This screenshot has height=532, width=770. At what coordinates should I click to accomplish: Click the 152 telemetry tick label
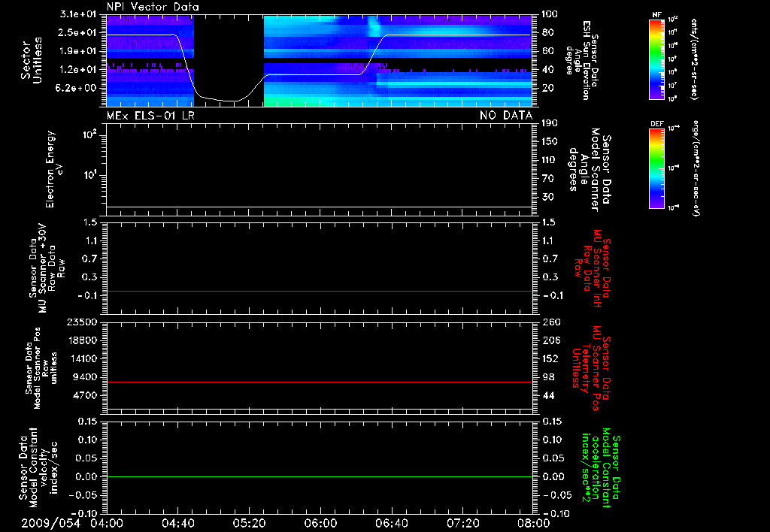click(550, 358)
